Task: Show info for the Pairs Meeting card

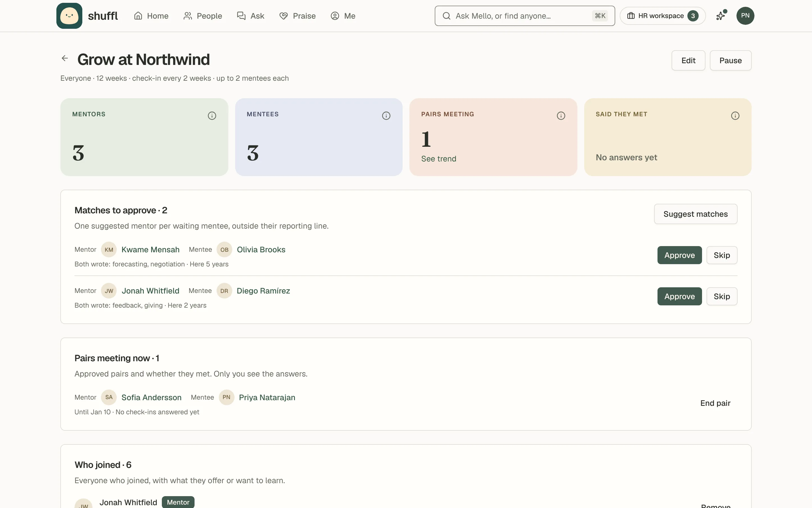Action: click(561, 116)
